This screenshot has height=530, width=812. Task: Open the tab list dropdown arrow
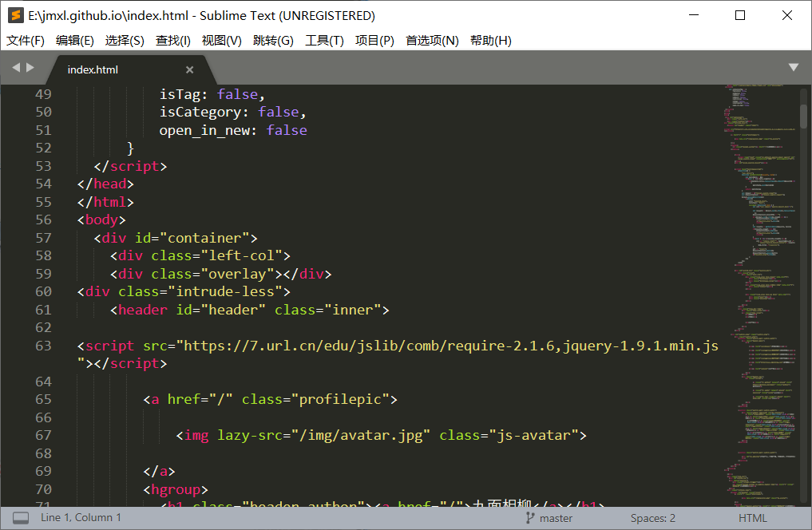point(794,67)
